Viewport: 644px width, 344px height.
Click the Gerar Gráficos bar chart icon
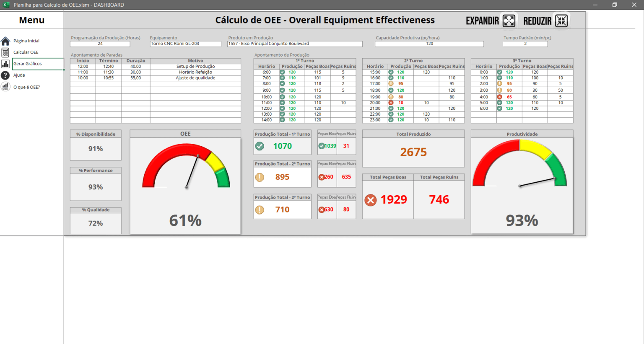tap(5, 64)
